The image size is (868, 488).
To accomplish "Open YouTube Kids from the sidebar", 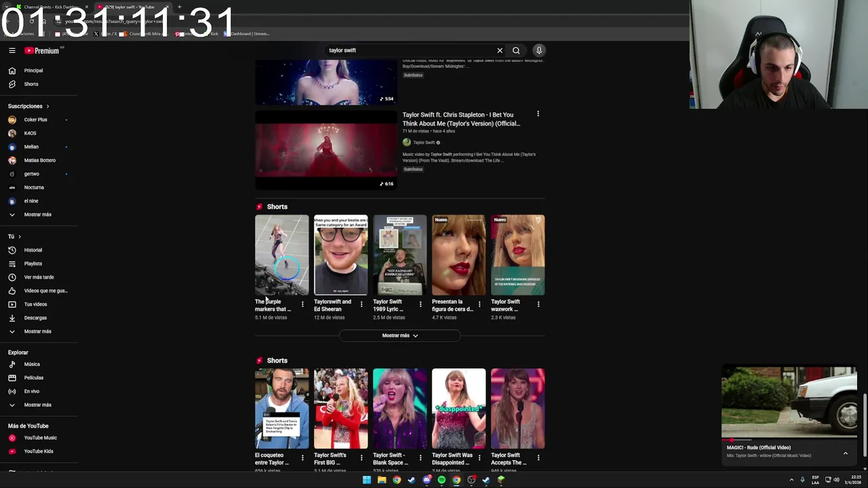I will click(x=39, y=451).
